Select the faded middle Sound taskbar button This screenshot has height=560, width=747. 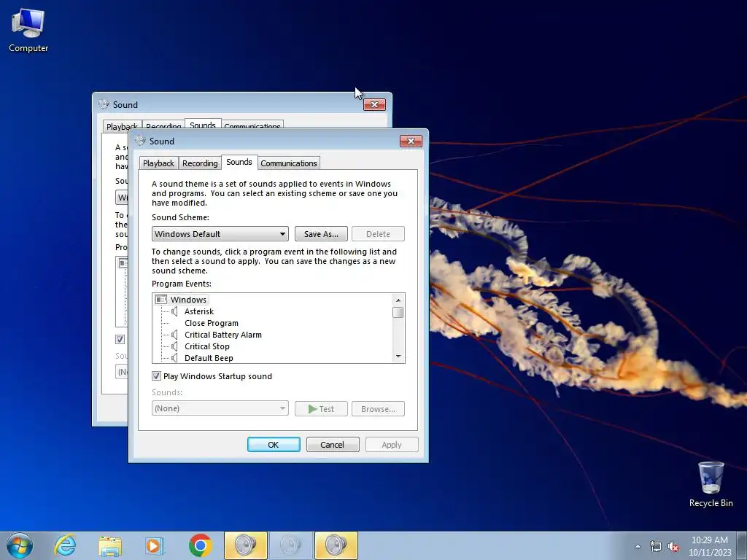pyautogui.click(x=290, y=545)
